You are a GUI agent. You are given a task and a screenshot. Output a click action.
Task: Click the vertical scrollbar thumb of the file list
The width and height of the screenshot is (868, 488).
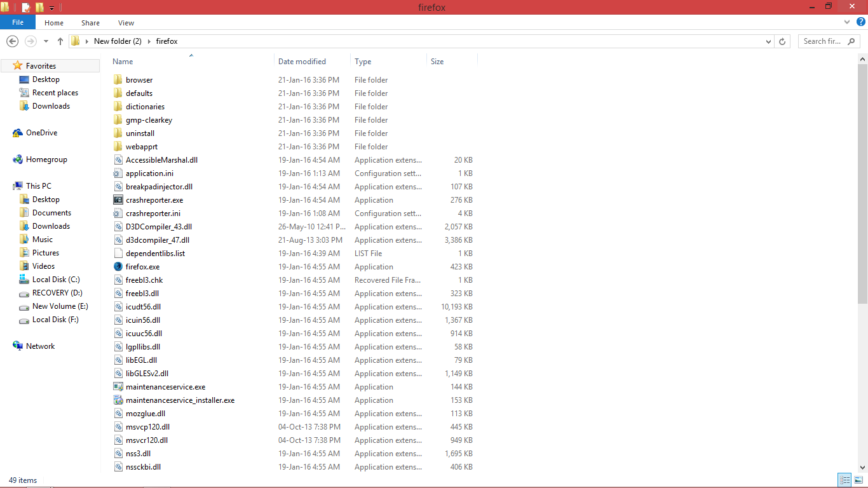point(863,184)
